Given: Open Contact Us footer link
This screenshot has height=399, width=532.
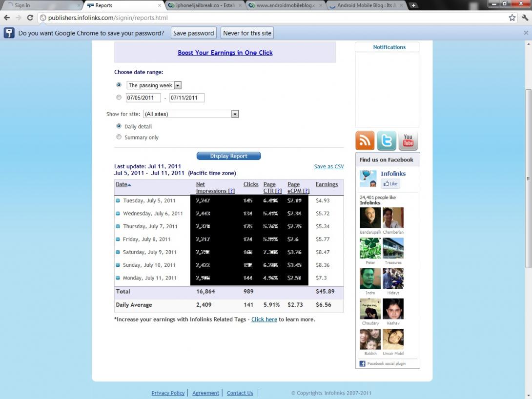Looking at the screenshot, I should click(x=240, y=393).
